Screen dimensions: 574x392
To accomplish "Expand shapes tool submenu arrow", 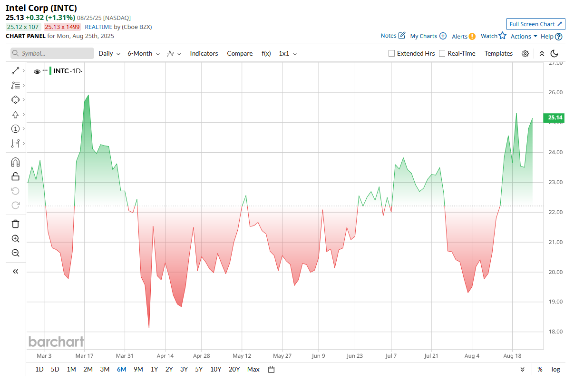I will point(24,100).
